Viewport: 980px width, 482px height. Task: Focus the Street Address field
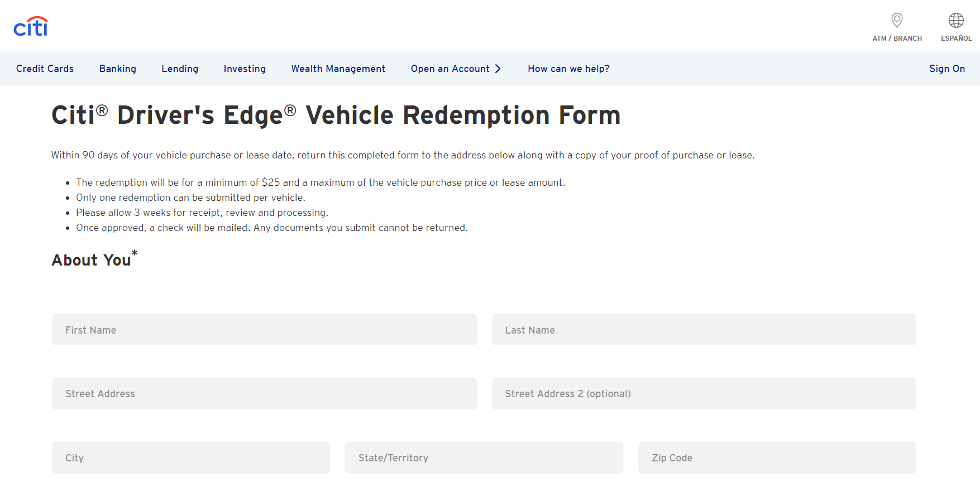264,394
